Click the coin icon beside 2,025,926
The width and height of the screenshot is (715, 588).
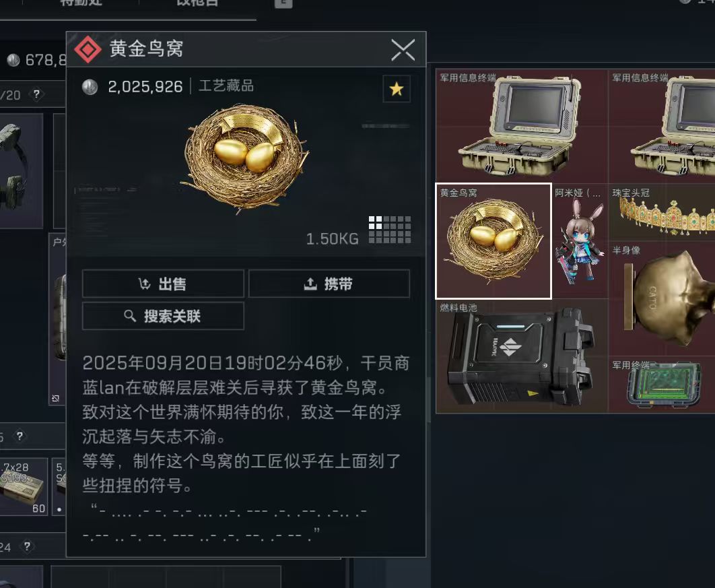coord(90,87)
